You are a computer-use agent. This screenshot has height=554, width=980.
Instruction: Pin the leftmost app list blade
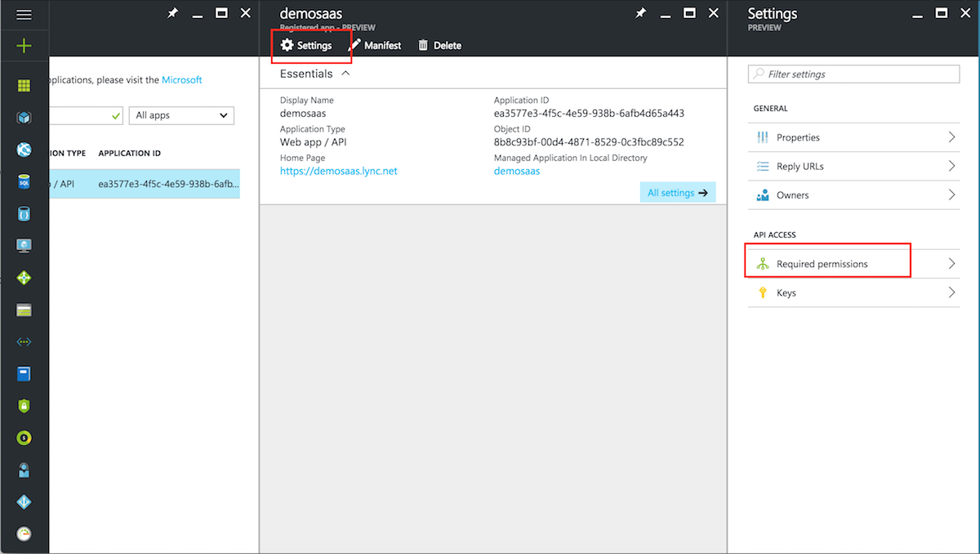172,13
